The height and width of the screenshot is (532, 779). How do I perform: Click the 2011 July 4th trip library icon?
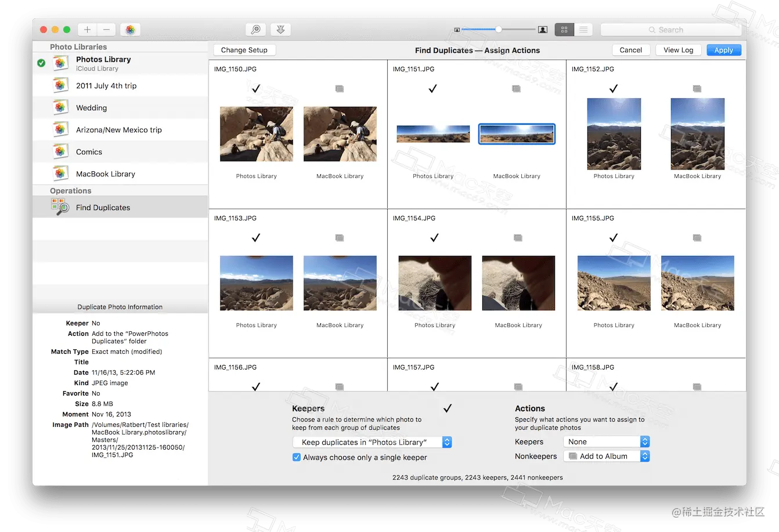tap(60, 86)
